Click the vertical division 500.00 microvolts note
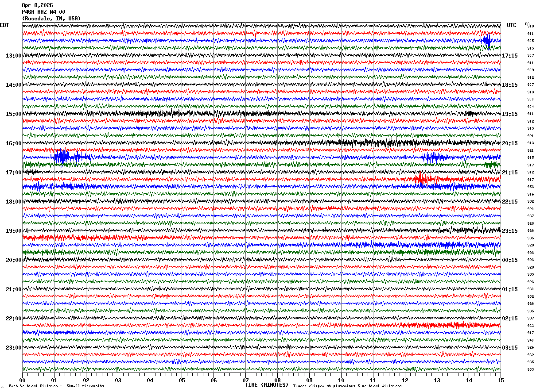The image size is (536, 392). point(57,386)
